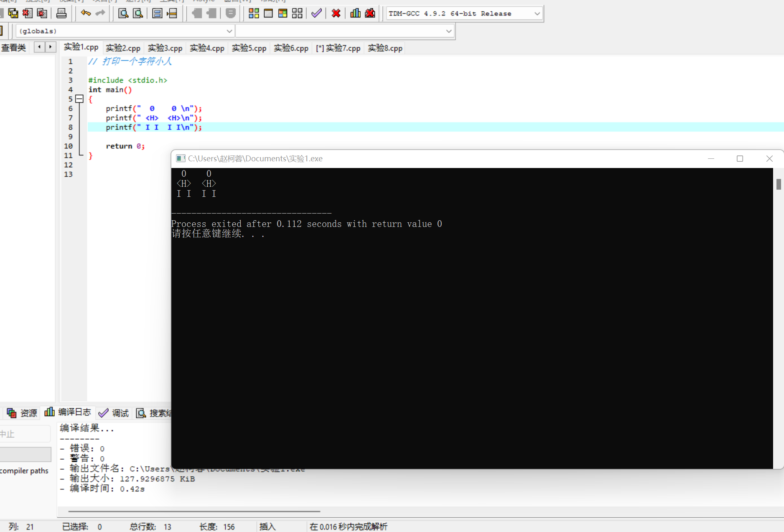Start debugging with the purple checkmark icon
The width and height of the screenshot is (784, 532).
(317, 13)
